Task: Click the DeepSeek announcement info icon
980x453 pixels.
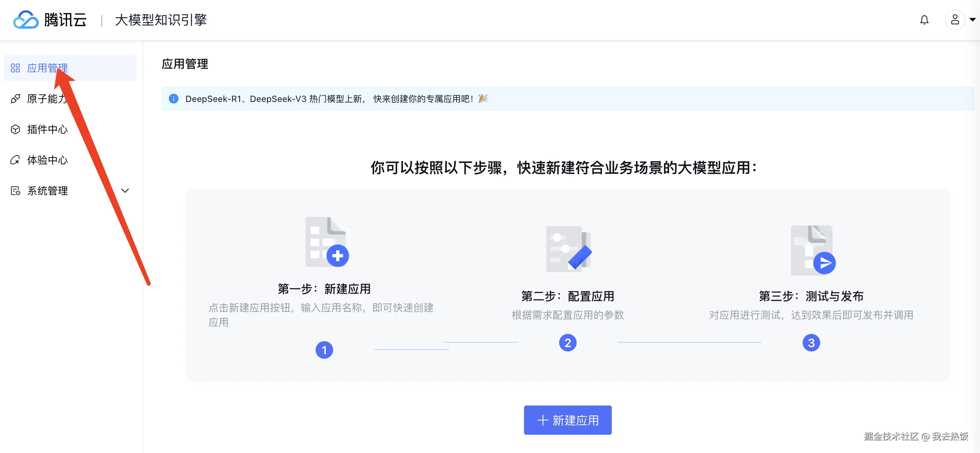Action: coord(173,99)
